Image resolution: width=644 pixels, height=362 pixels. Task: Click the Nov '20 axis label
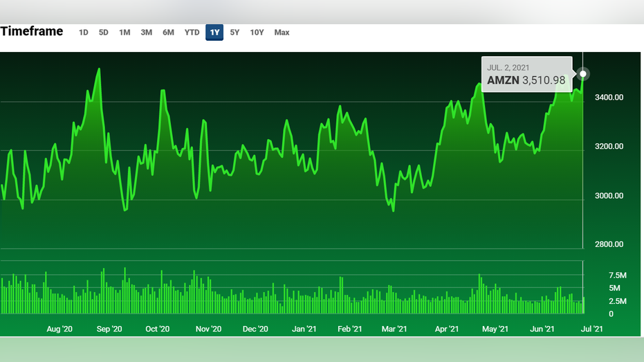tap(208, 329)
